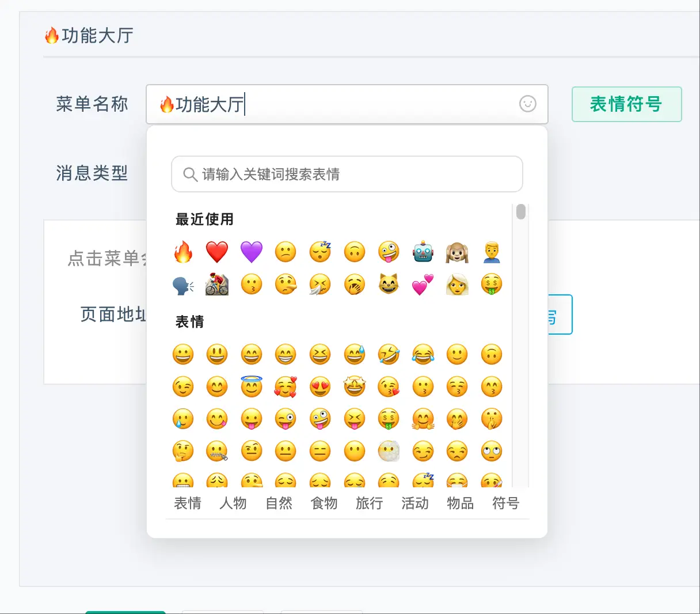Screen dimensions: 700x614
Task: Go to the 食物 emoji category
Action: (x=324, y=503)
